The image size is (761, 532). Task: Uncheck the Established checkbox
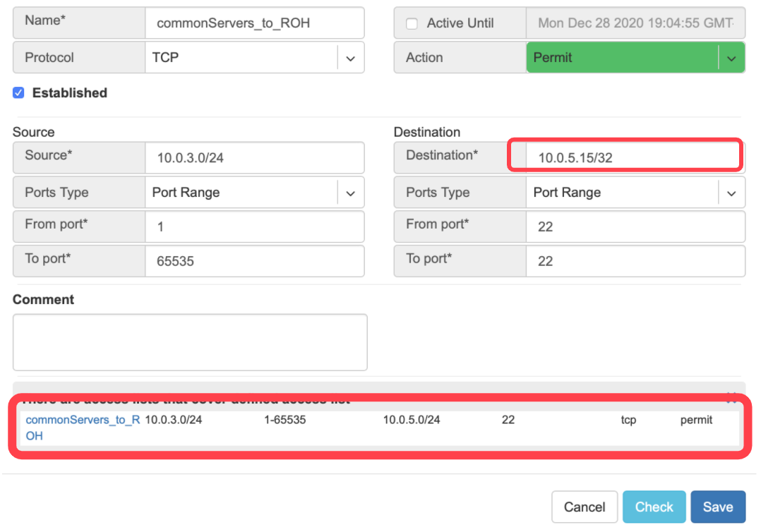point(19,93)
